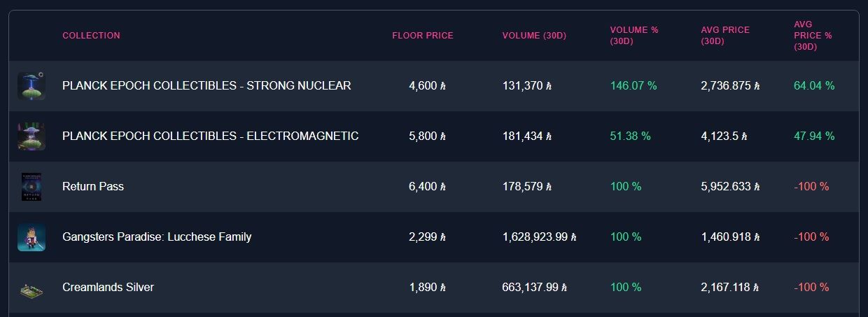The image size is (868, 317).
Task: Click the Gangsters Paradise collection icon
Action: (31, 237)
